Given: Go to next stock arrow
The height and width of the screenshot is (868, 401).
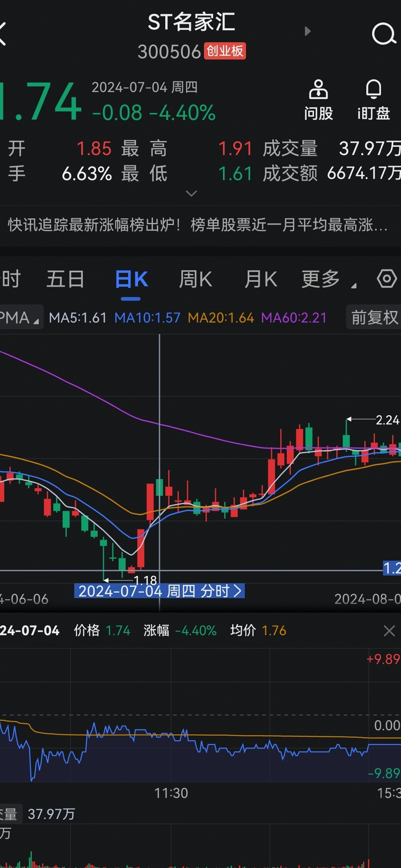Looking at the screenshot, I should (307, 31).
